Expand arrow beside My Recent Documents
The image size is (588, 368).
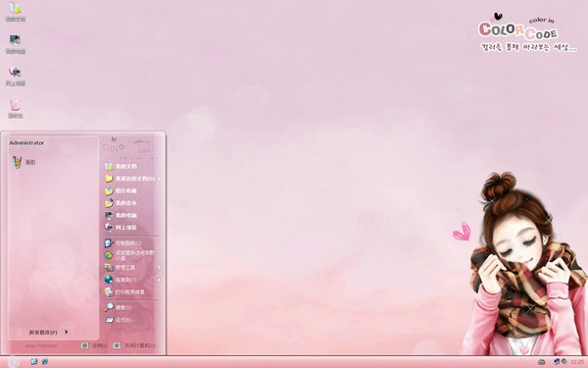[x=160, y=179]
